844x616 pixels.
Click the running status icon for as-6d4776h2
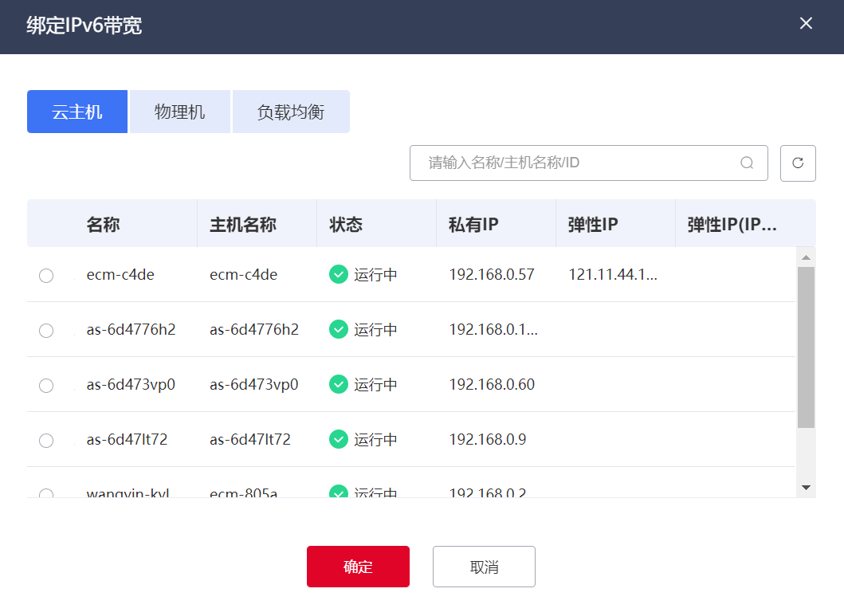coord(338,329)
